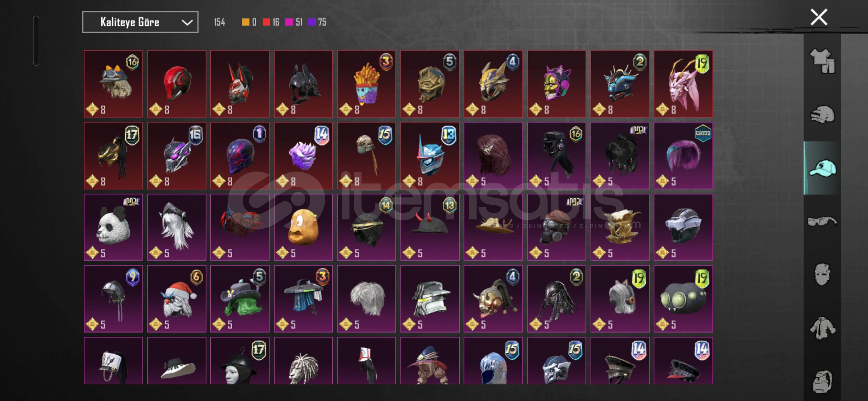Image resolution: width=868 pixels, height=401 pixels.
Task: Expand the Kaliteye Göre sort dropdown
Action: (x=140, y=22)
